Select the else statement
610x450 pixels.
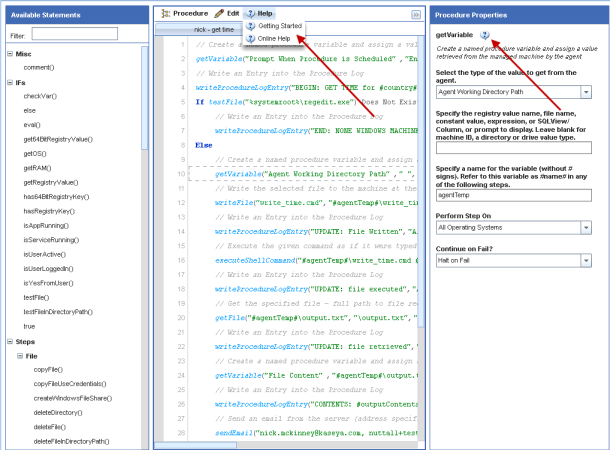tap(30, 110)
